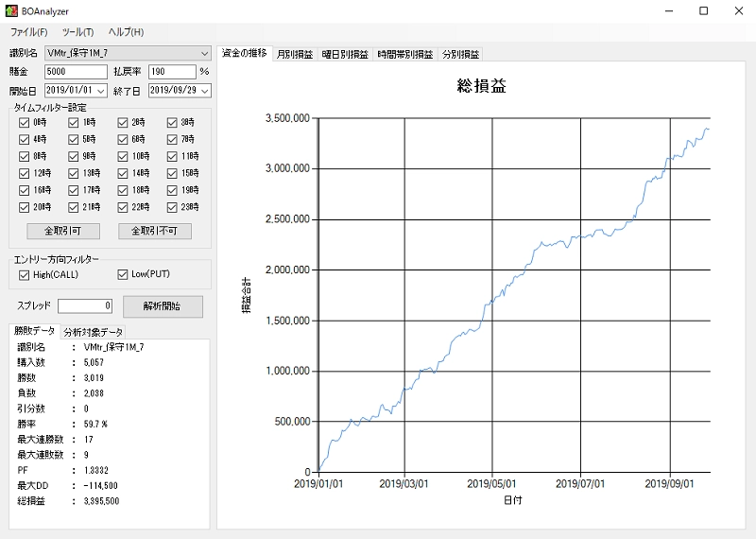
Task: Click the PF value 1.3332
Action: (x=96, y=471)
